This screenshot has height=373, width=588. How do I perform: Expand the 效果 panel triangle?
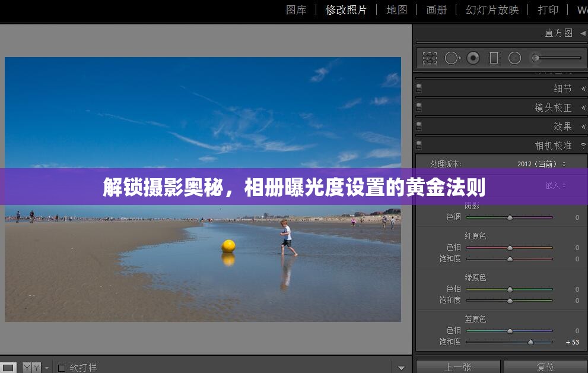point(583,127)
